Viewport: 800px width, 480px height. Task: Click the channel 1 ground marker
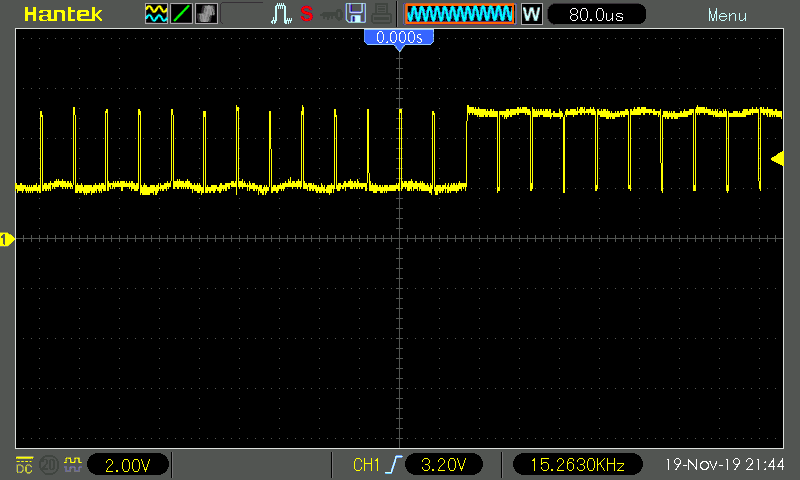click(x=7, y=239)
